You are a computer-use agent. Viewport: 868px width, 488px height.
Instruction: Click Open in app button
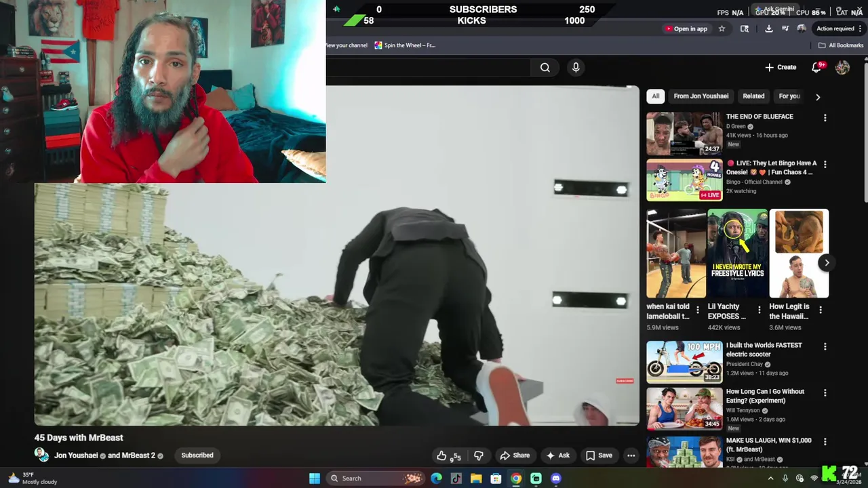click(x=686, y=28)
